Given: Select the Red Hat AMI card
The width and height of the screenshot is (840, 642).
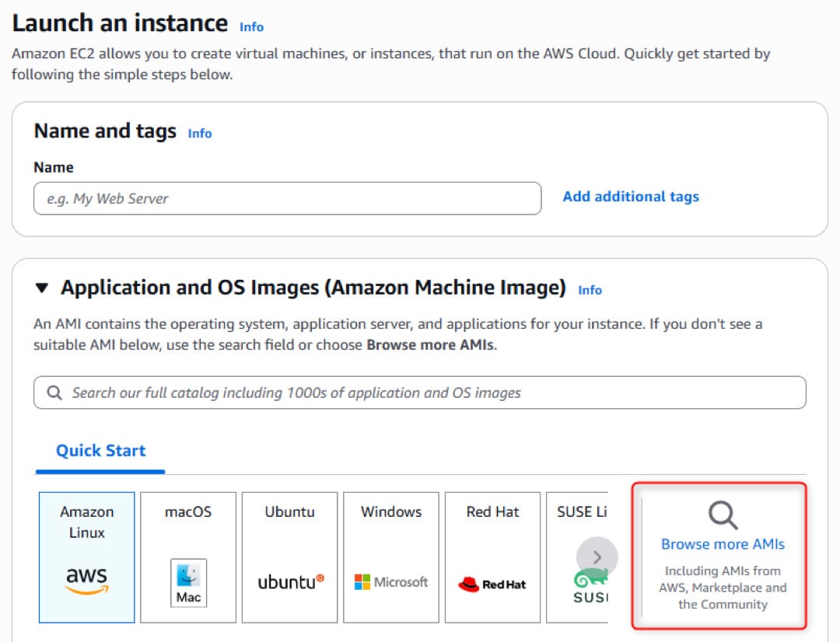Looking at the screenshot, I should click(492, 557).
